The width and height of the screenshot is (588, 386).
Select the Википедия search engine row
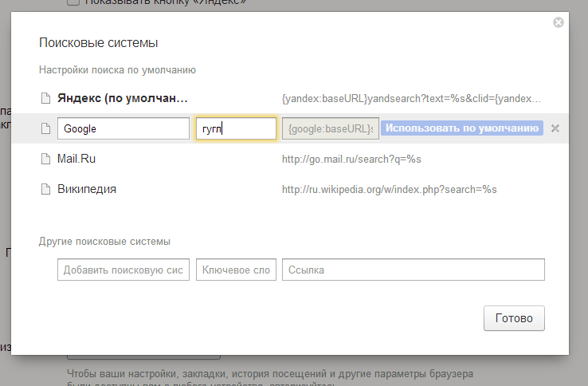[x=290, y=189]
